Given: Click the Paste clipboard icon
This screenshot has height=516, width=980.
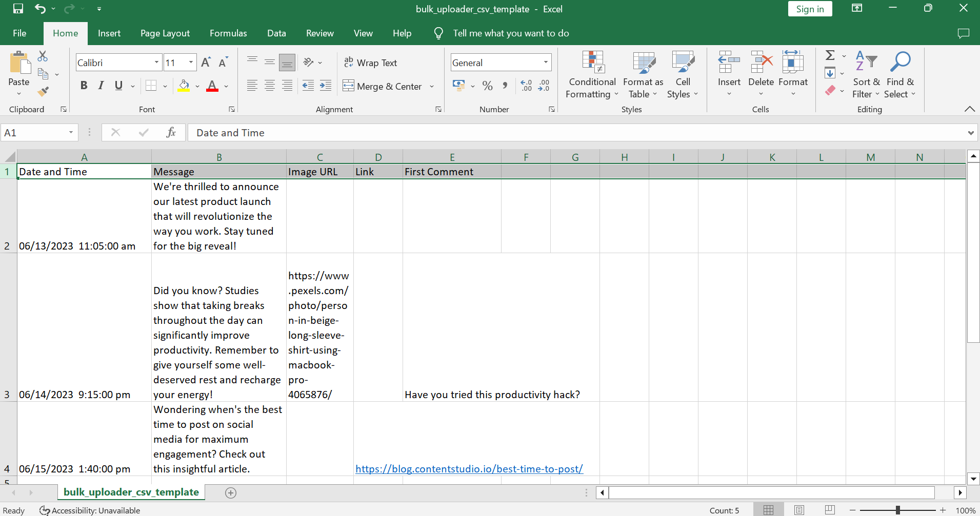Looking at the screenshot, I should click(x=20, y=63).
